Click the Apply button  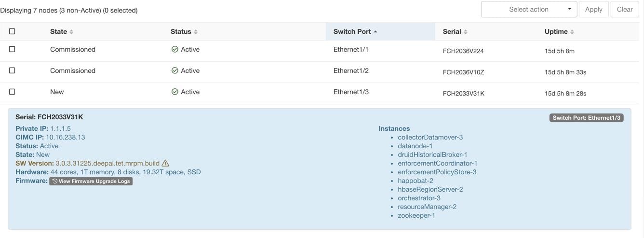[593, 9]
